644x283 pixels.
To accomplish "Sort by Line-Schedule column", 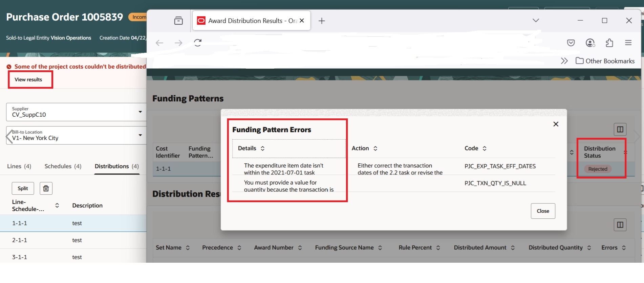I will click(57, 206).
